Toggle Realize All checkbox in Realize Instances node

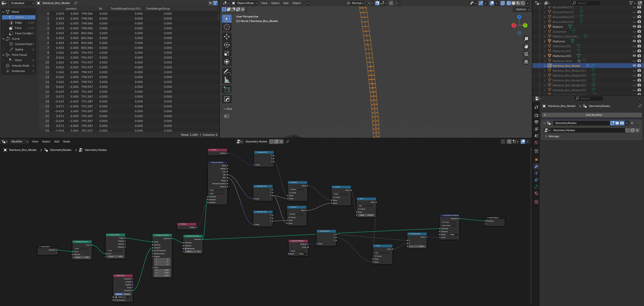coord(185,249)
